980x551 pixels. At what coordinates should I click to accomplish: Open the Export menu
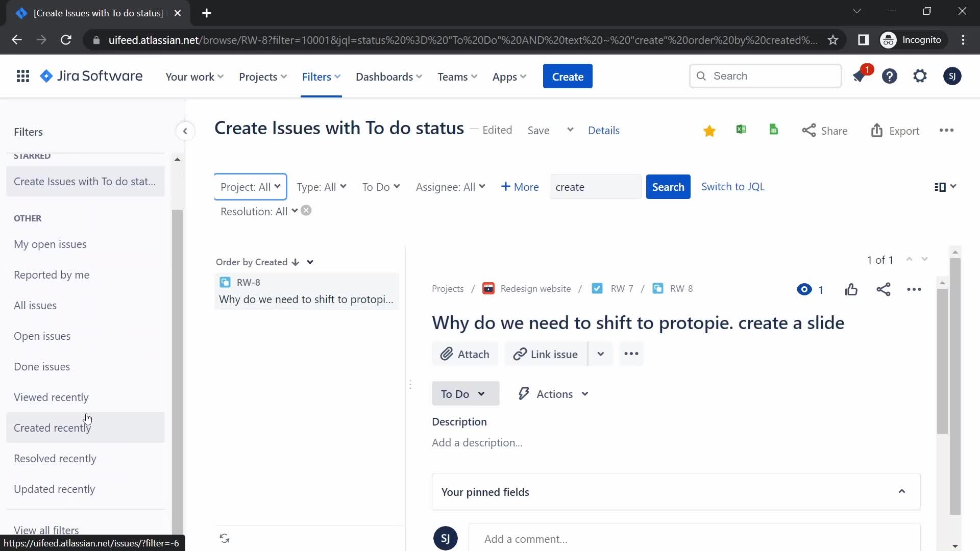tap(895, 131)
